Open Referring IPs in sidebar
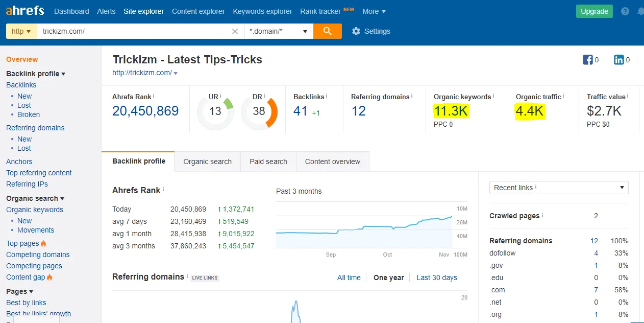Image resolution: width=644 pixels, height=323 pixels. click(x=27, y=184)
